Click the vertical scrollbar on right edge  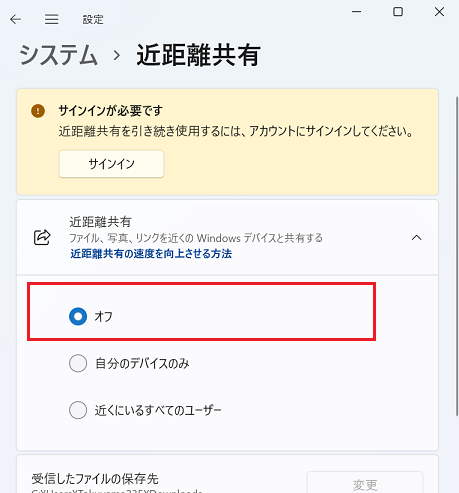coord(457,257)
